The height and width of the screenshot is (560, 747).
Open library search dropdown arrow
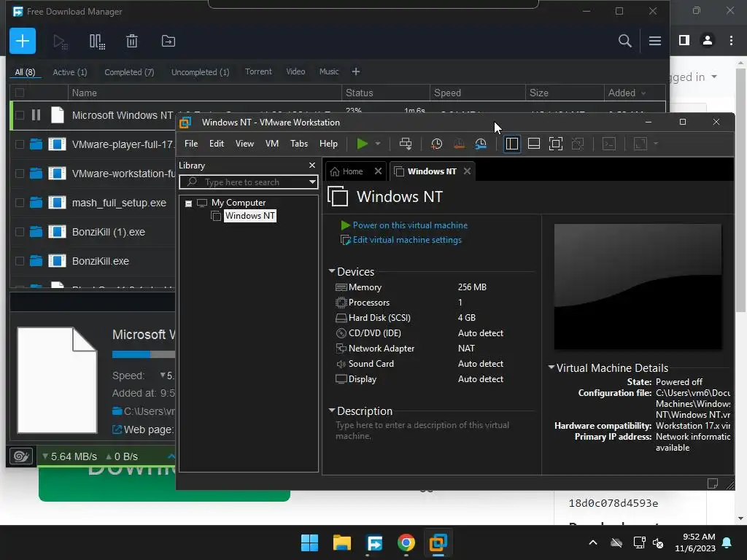click(312, 182)
